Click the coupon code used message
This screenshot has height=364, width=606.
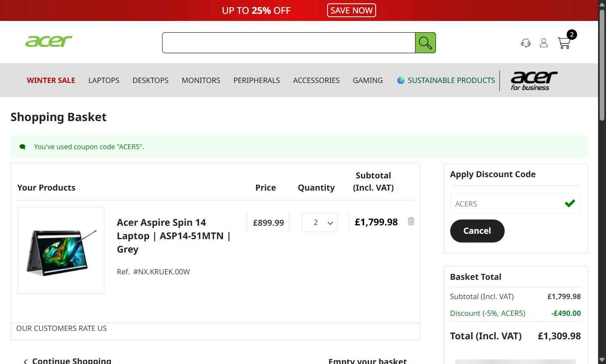pyautogui.click(x=89, y=147)
